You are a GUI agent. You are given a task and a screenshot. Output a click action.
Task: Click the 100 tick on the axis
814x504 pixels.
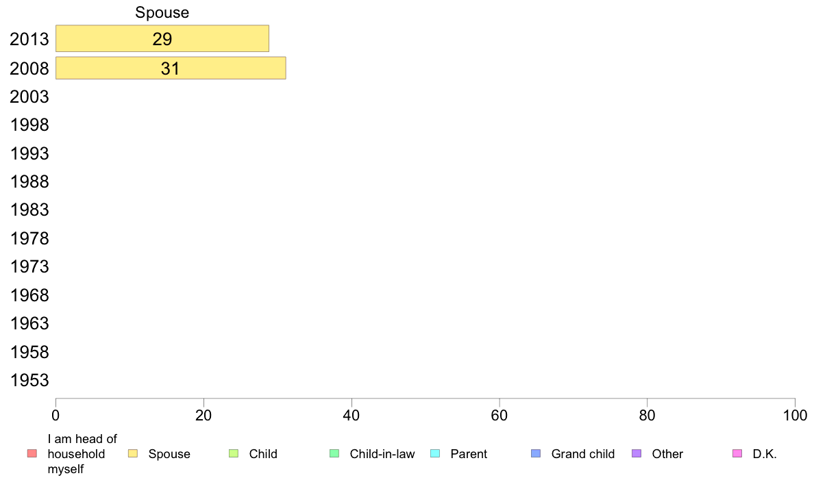[795, 415]
